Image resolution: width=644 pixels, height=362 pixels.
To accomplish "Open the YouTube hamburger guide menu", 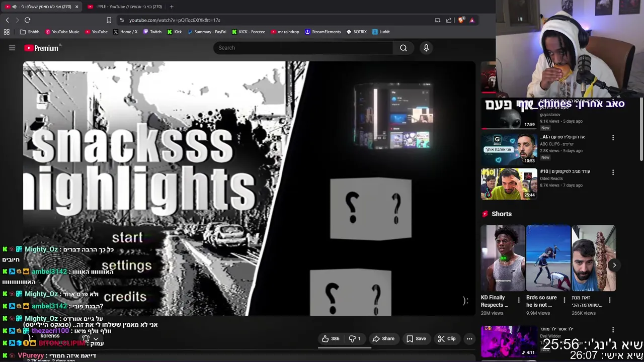I will tap(12, 48).
